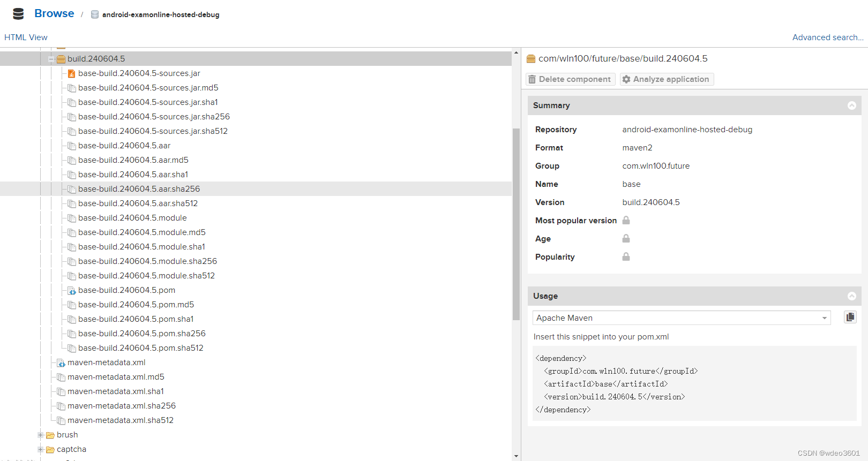Click the file icon of maven-metadata.xml.md5

[x=61, y=377]
